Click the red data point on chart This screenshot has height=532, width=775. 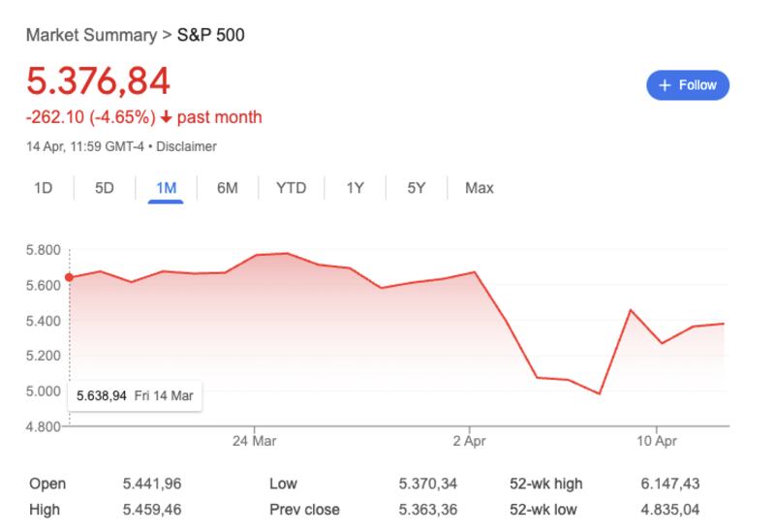coord(69,277)
